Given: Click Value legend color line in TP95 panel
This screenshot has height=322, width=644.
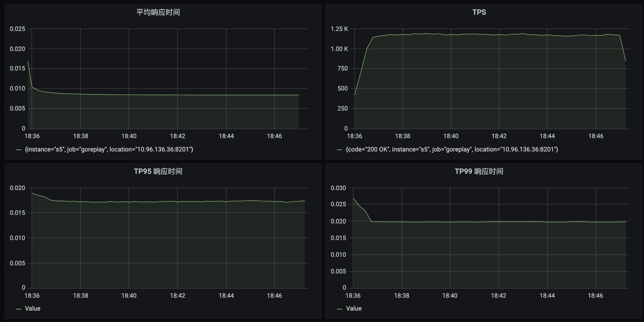Looking at the screenshot, I should coord(18,309).
